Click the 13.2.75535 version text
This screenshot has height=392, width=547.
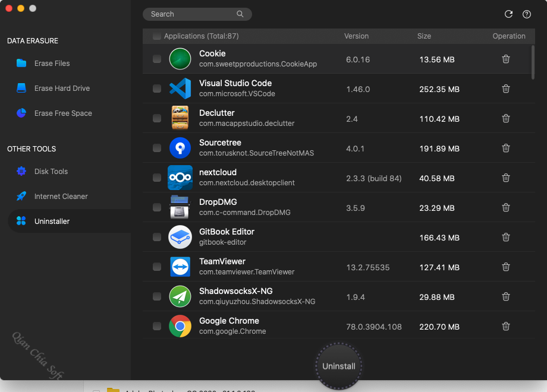[367, 267]
